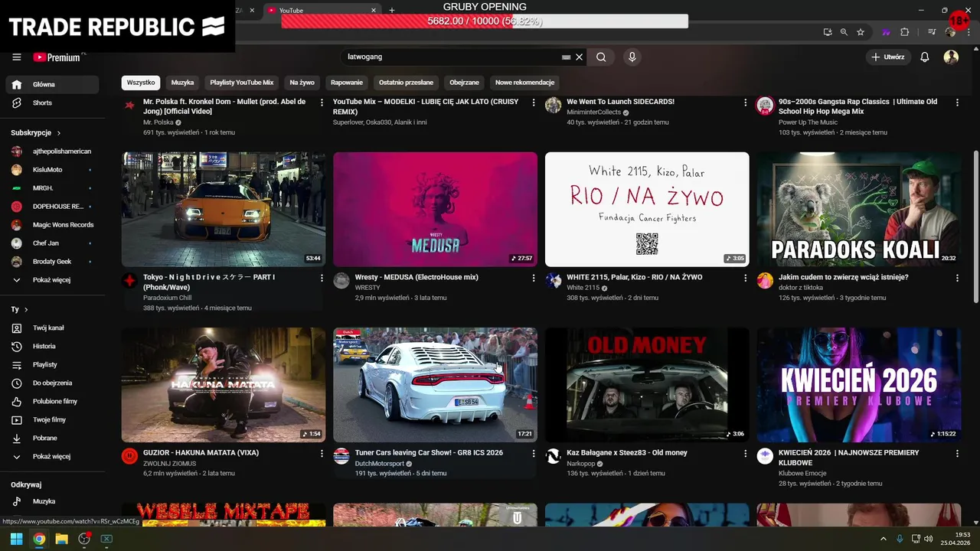Select the Muzyka filter chip

[182, 83]
